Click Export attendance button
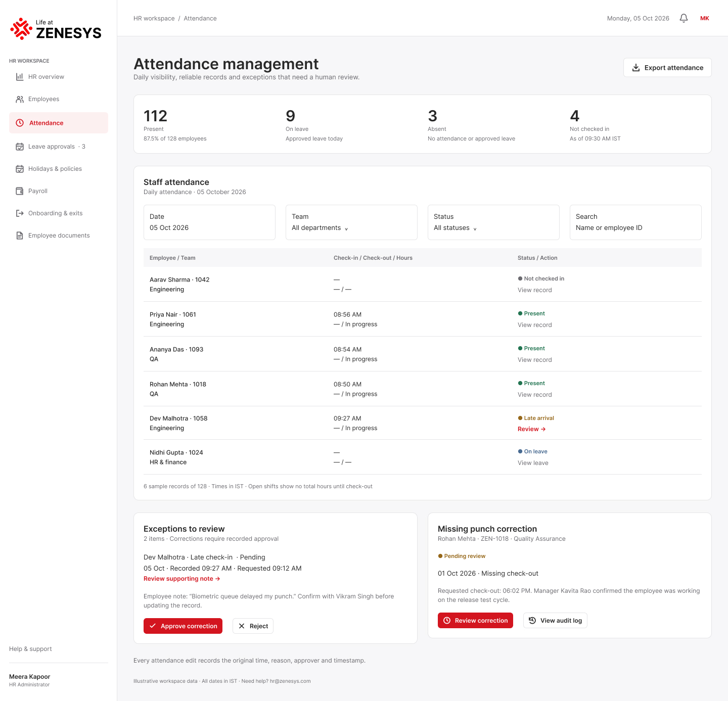The height and width of the screenshot is (701, 728). coord(667,68)
